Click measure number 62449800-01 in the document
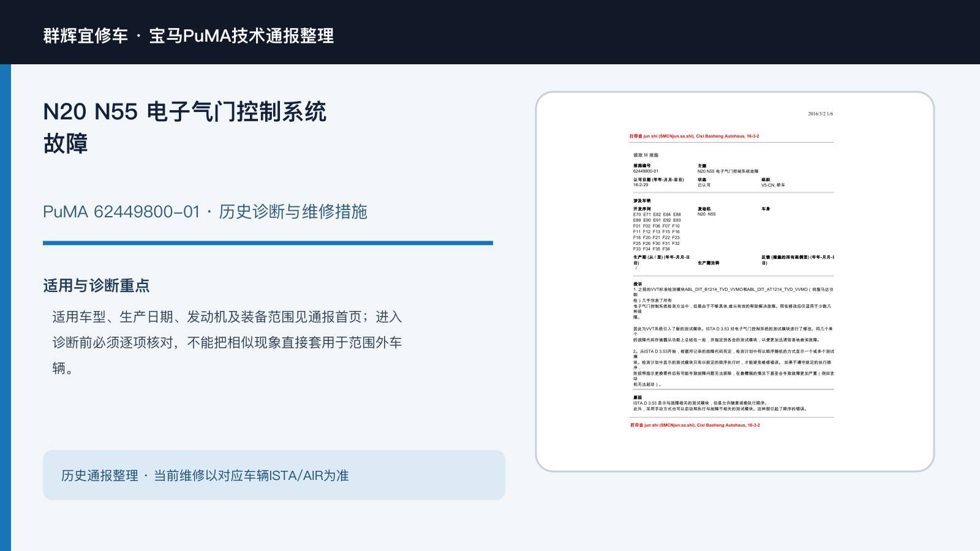 646,171
